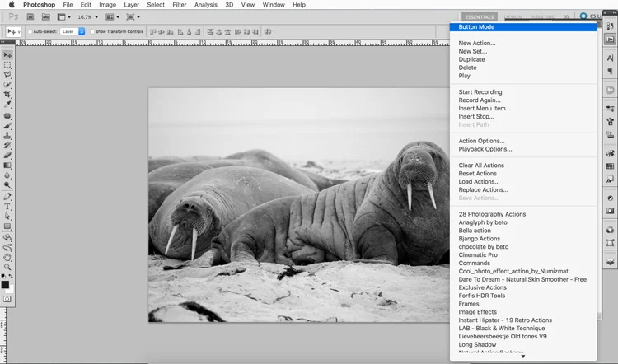Select the Move tool in the toolbox

pos(7,55)
